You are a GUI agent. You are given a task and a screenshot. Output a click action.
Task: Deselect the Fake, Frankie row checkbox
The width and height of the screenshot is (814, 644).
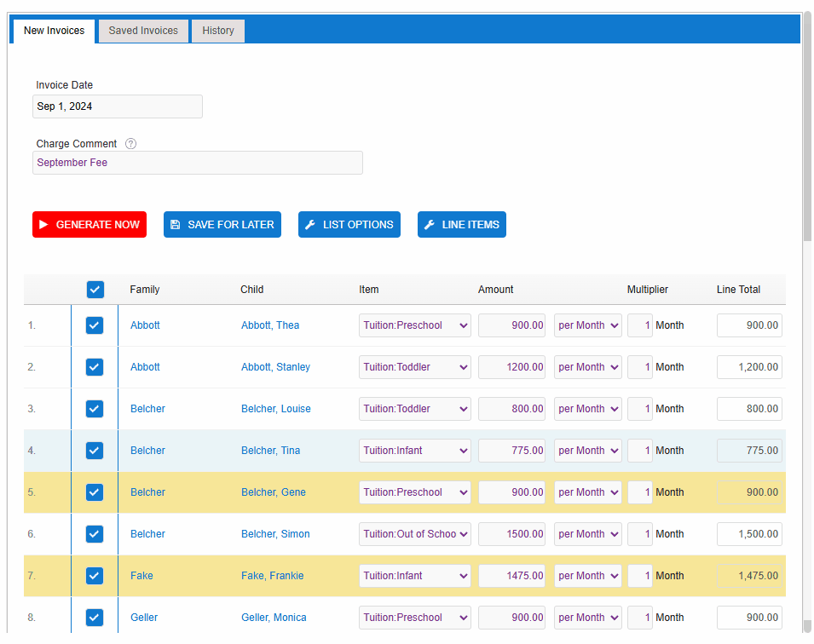click(95, 576)
